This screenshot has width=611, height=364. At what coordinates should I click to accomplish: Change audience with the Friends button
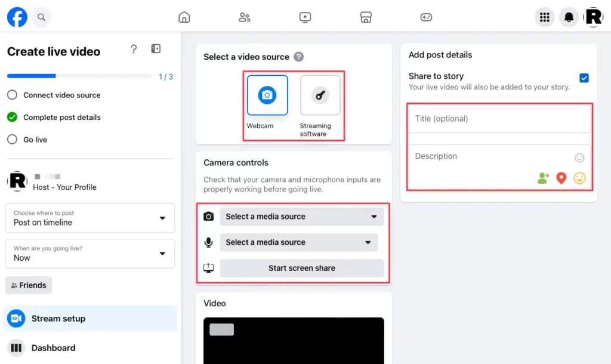click(x=28, y=285)
